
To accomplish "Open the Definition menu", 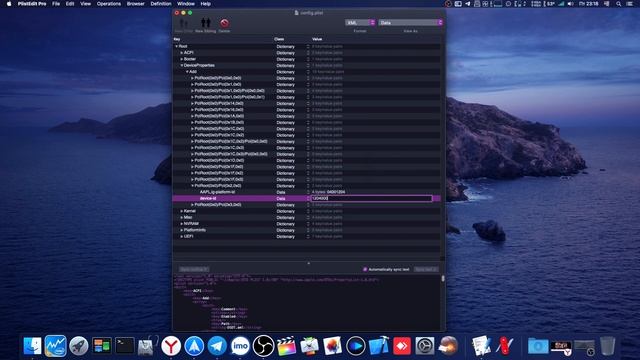I will coord(161,4).
